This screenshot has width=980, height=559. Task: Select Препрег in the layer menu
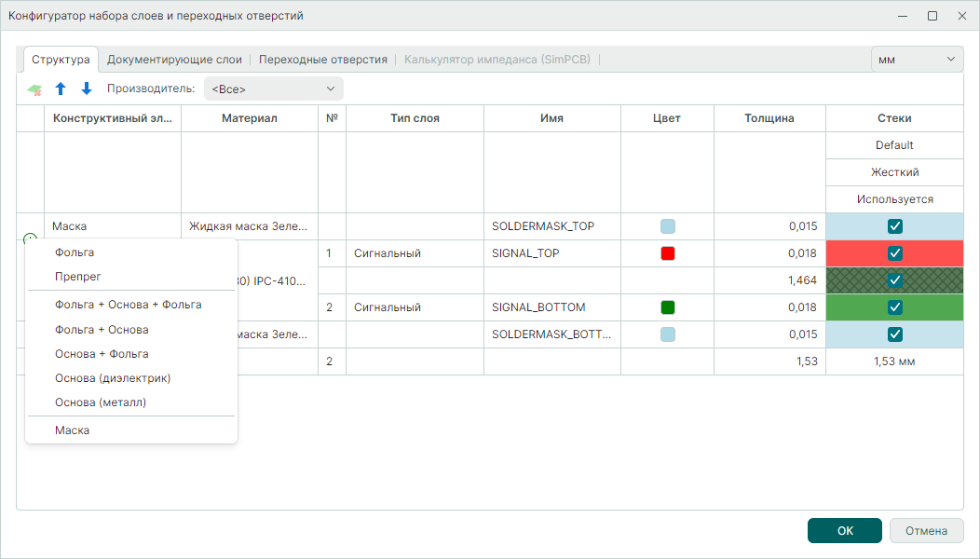pyautogui.click(x=78, y=277)
